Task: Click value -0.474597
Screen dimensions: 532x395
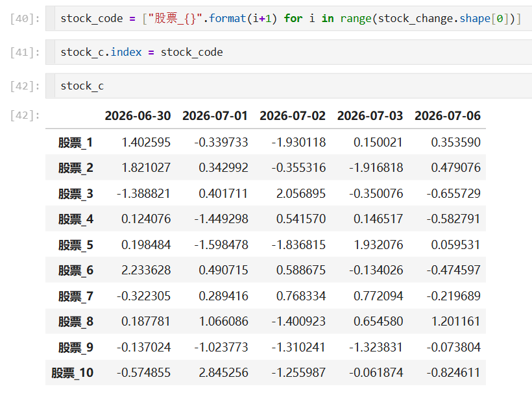Action: [x=453, y=270]
